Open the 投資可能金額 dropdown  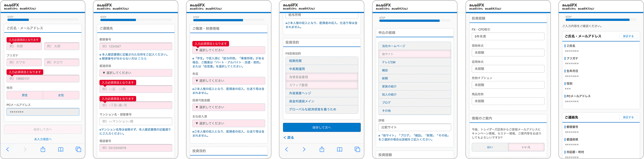pos(229,107)
